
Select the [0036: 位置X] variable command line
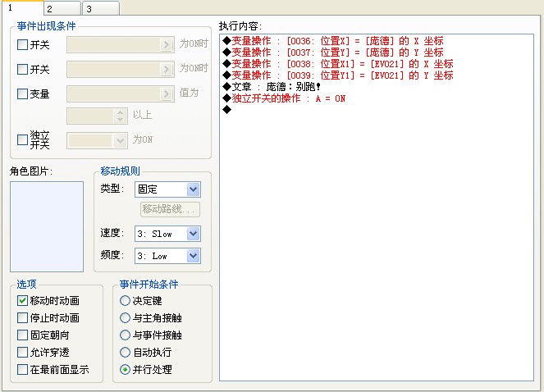pos(333,41)
